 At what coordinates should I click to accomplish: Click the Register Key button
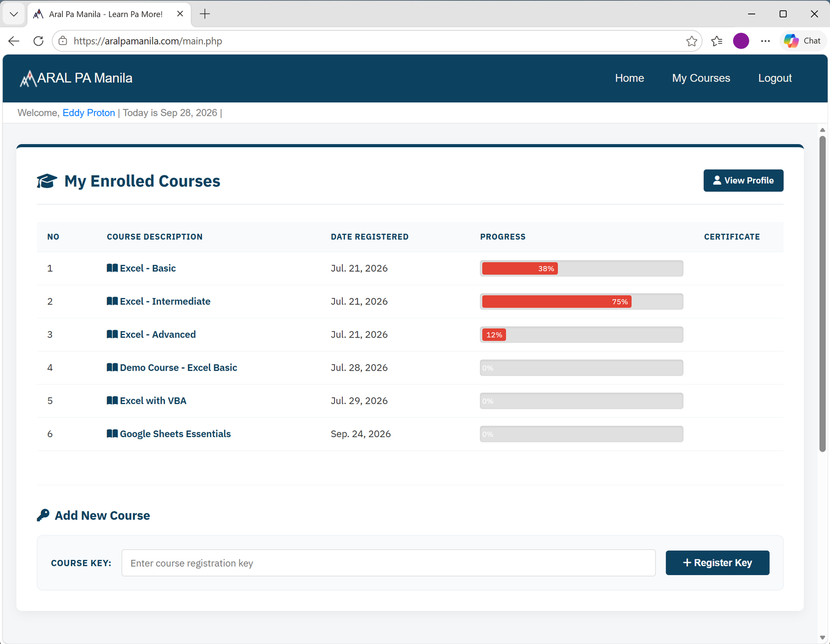717,563
